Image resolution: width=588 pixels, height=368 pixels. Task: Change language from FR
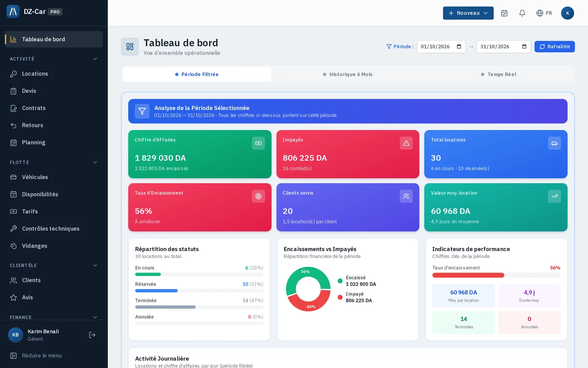pyautogui.click(x=544, y=13)
